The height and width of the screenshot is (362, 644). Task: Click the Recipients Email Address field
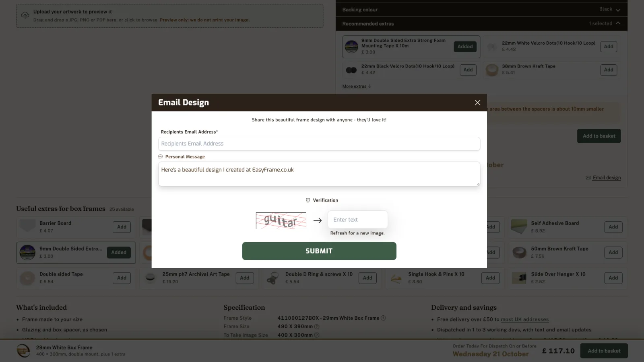[x=319, y=144]
